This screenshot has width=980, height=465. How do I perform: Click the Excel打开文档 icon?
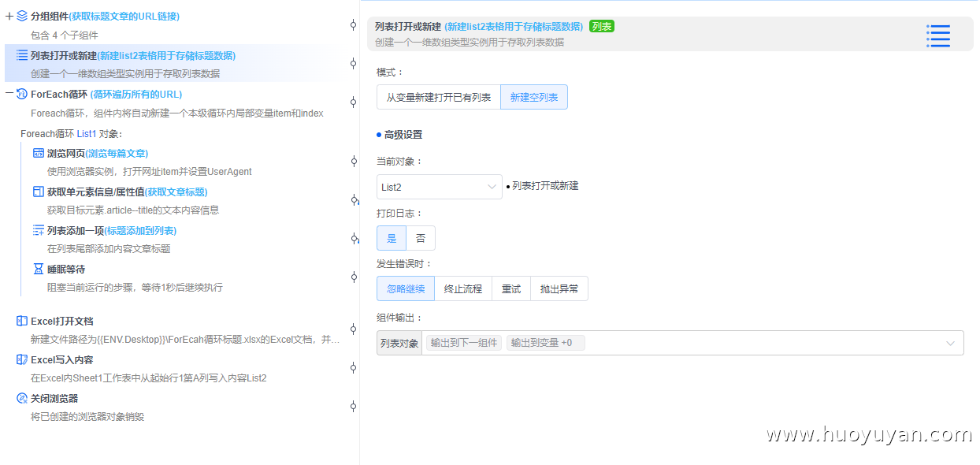pos(22,321)
